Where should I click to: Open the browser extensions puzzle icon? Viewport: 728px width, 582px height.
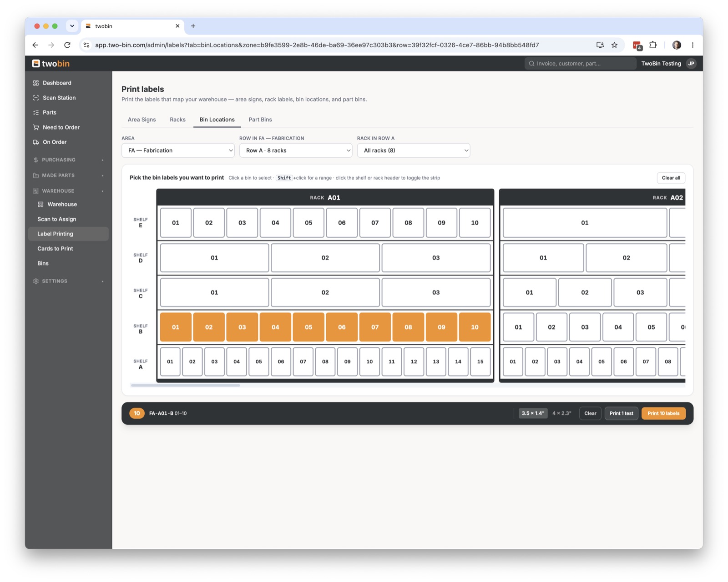(x=653, y=45)
